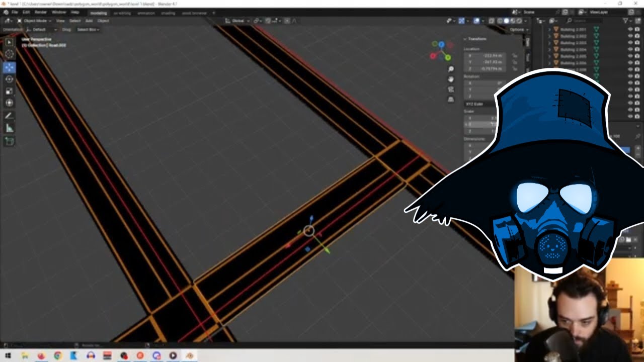This screenshot has width=644, height=362.
Task: Open File Explorer from the taskbar
Action: click(x=25, y=355)
